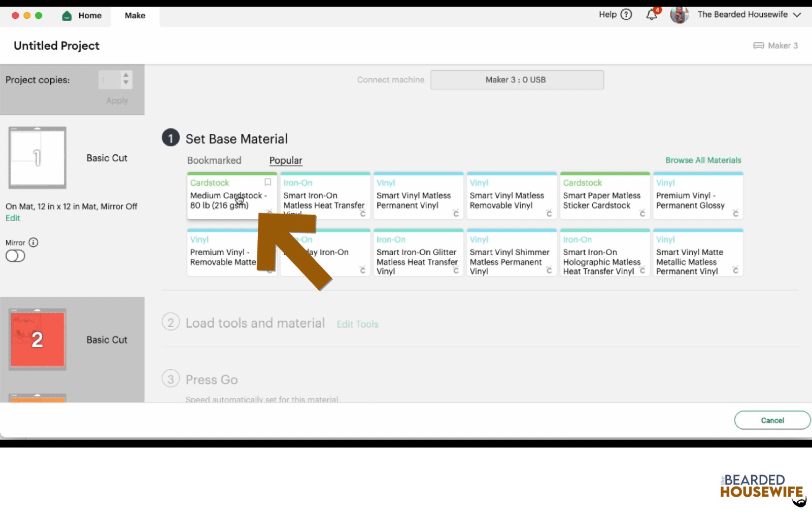Choose Smart Vinyl Shimmer Matless Permanent Vinyl
This screenshot has width=812, height=516.
(x=512, y=253)
